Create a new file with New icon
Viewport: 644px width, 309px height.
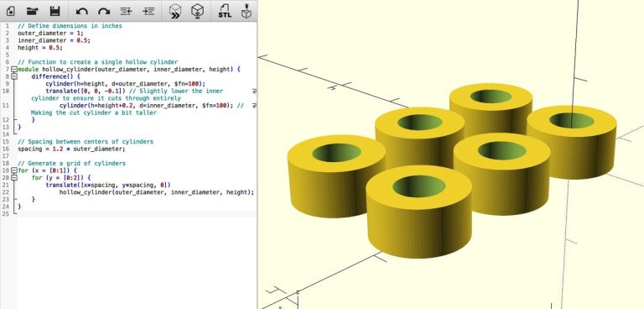point(10,11)
